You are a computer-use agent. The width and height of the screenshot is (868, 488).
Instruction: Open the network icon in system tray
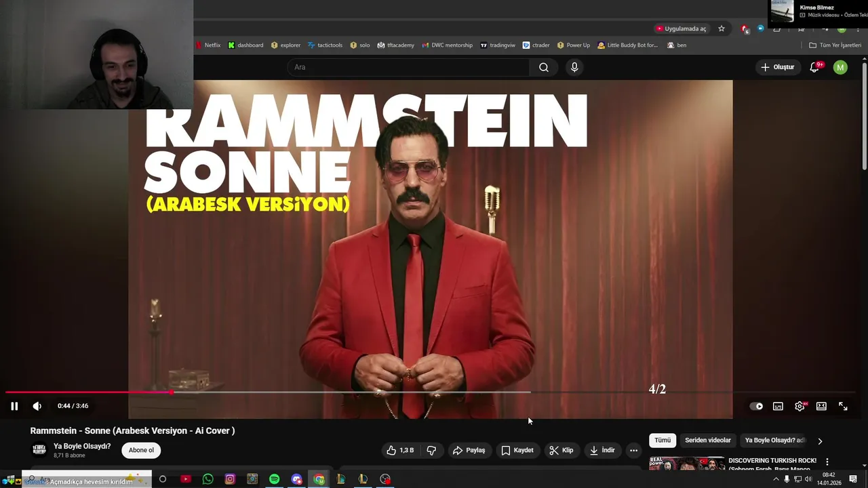[797, 479]
